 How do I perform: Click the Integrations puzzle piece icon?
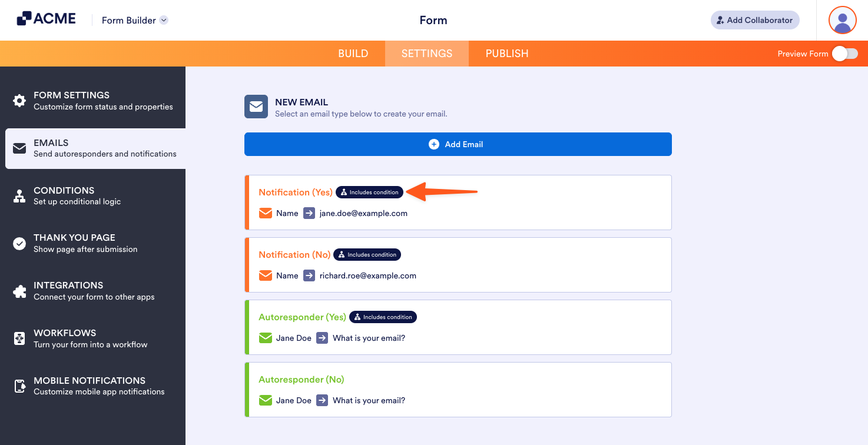tap(19, 291)
